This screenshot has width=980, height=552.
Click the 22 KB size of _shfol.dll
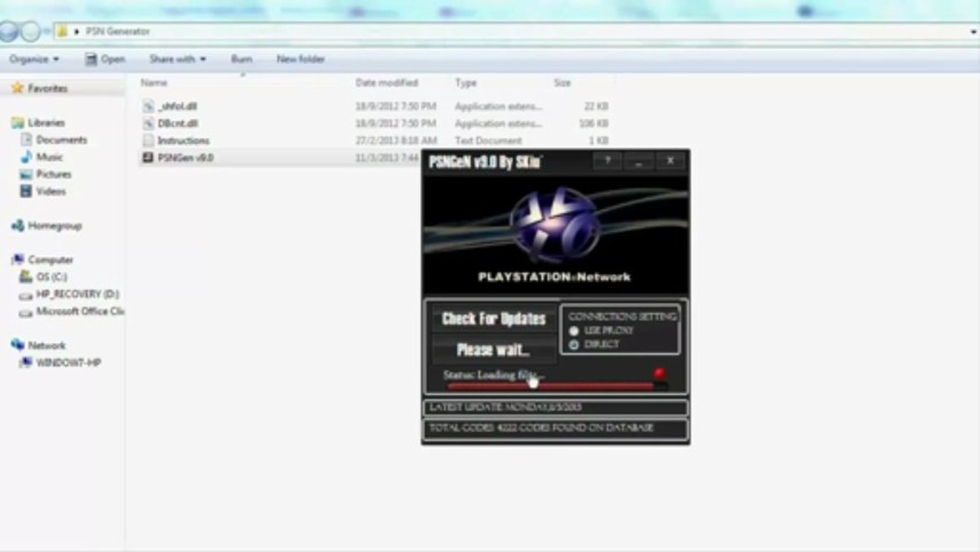click(596, 106)
